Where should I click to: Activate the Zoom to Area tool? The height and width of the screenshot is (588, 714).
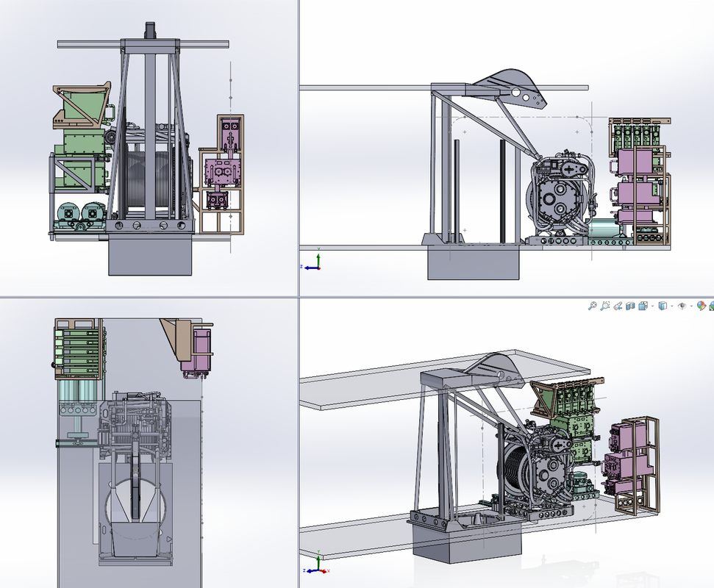pyautogui.click(x=604, y=306)
